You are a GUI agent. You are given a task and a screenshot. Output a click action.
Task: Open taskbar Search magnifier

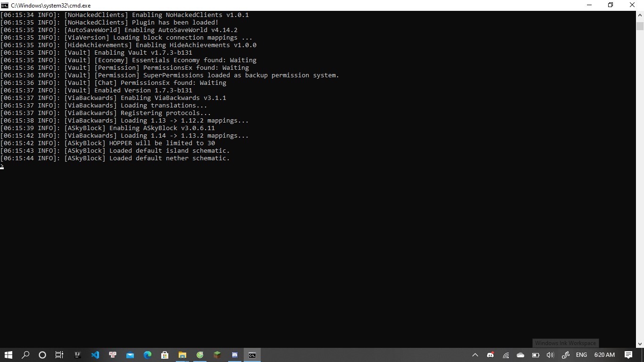[x=25, y=355]
